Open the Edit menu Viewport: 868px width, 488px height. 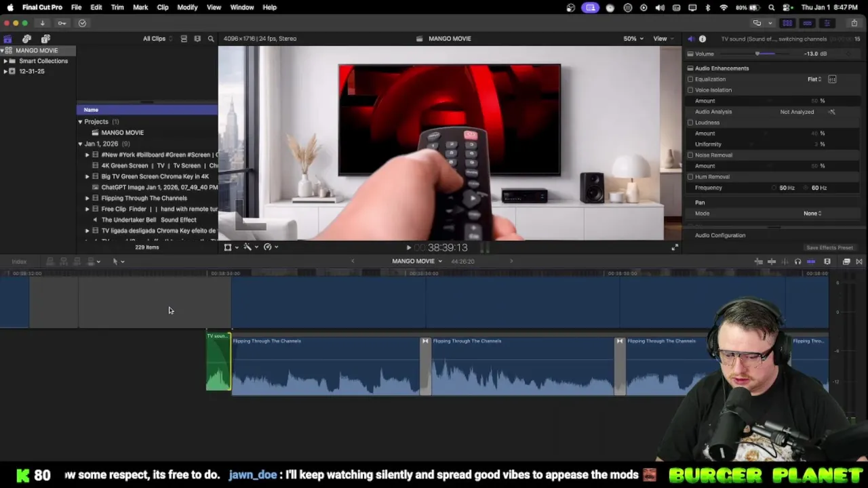click(x=96, y=7)
